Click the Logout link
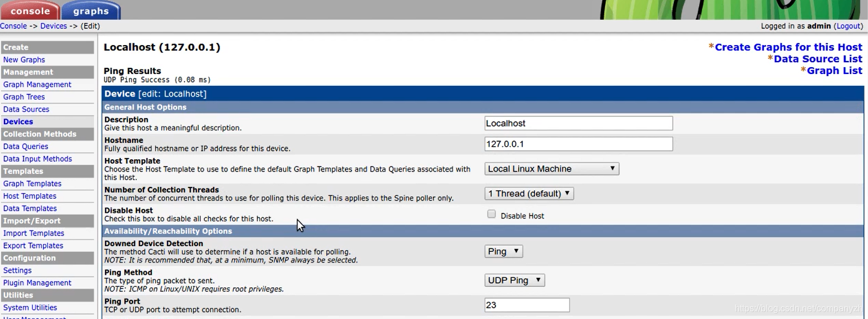This screenshot has width=868, height=319. coord(848,26)
